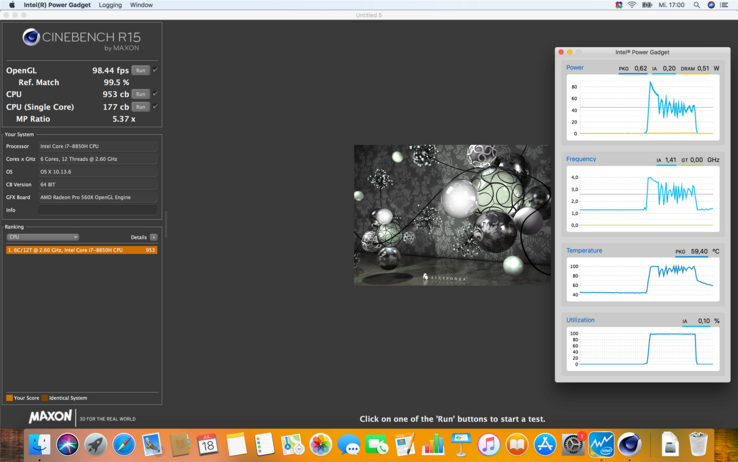This screenshot has width=738, height=462.
Task: Click the Wi-Fi status icon
Action: [632, 5]
